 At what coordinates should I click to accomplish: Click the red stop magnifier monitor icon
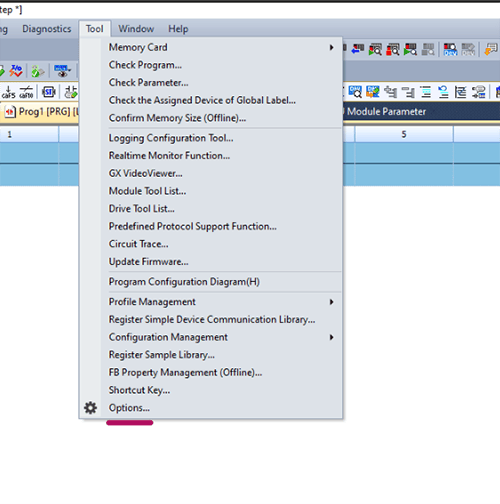(393, 49)
